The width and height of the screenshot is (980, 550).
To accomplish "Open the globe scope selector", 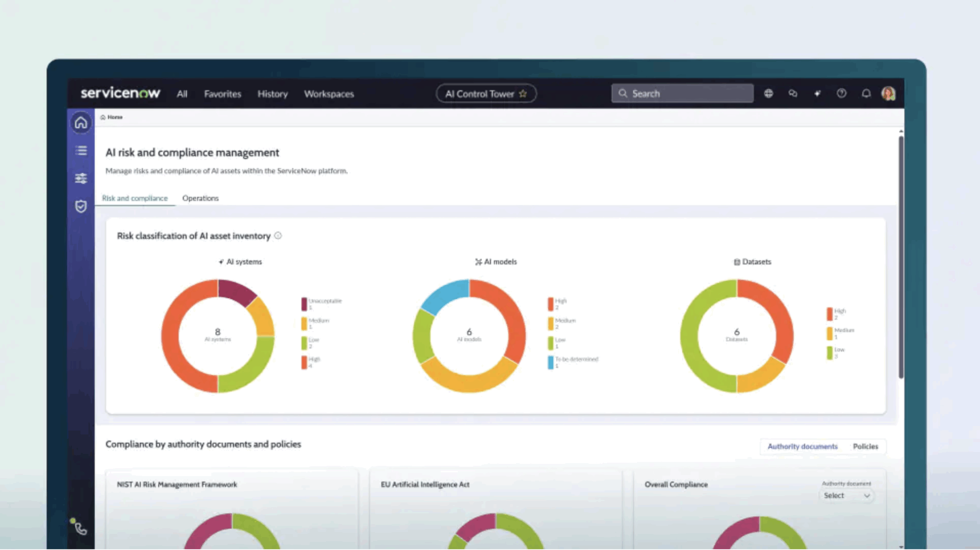I will 768,93.
